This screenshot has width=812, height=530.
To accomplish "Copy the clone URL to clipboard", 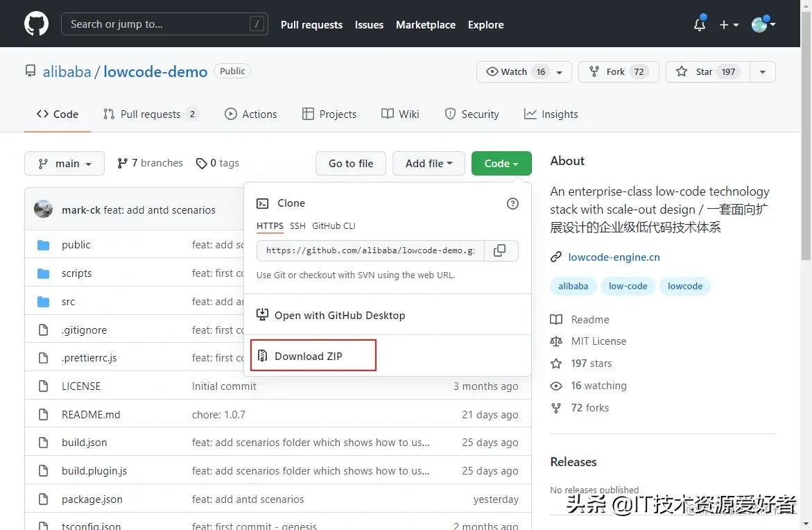I will point(500,250).
